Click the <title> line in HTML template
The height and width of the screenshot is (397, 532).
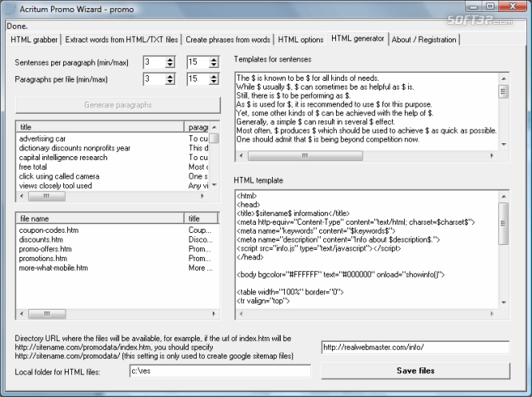(293, 214)
